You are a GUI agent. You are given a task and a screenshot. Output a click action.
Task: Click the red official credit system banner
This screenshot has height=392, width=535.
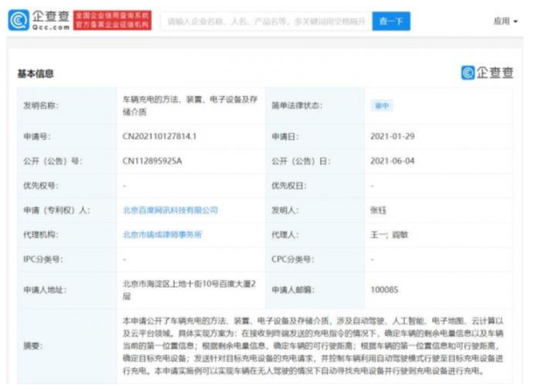[112, 20]
